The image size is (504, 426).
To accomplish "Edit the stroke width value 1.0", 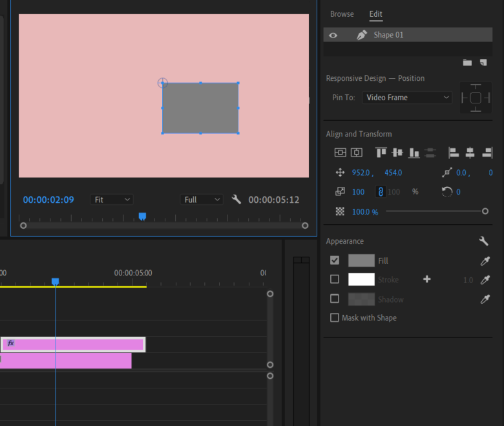I will tap(468, 281).
